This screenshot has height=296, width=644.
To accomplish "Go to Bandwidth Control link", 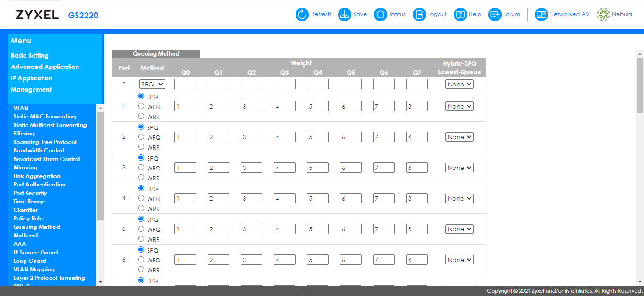I will click(x=39, y=151).
